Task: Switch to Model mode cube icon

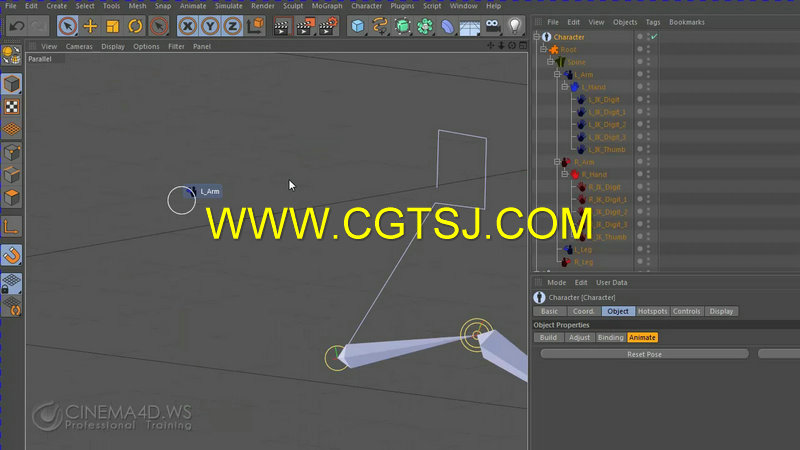Action: (11, 84)
